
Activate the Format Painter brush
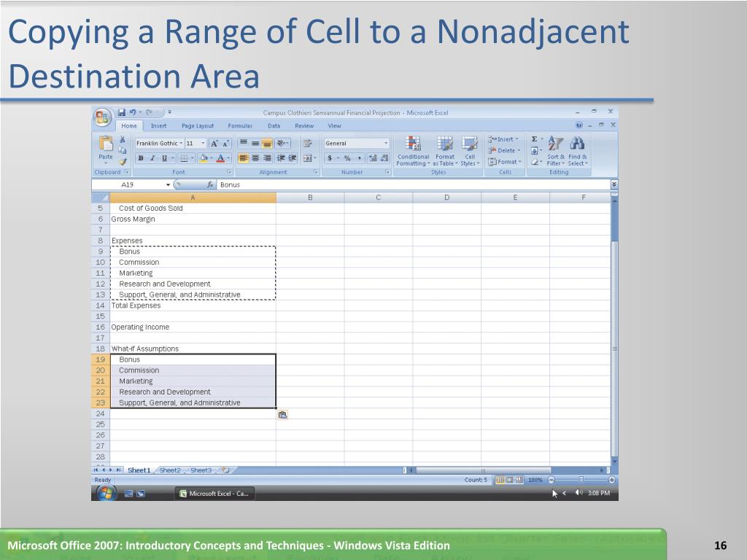(123, 161)
